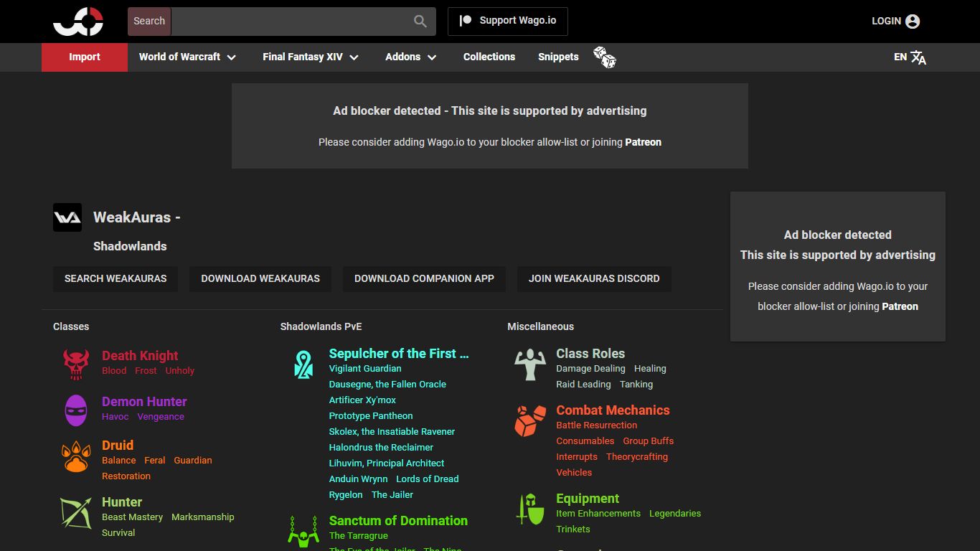Viewport: 980px width, 551px height.
Task: Select the Vengeance specialization
Action: (161, 417)
